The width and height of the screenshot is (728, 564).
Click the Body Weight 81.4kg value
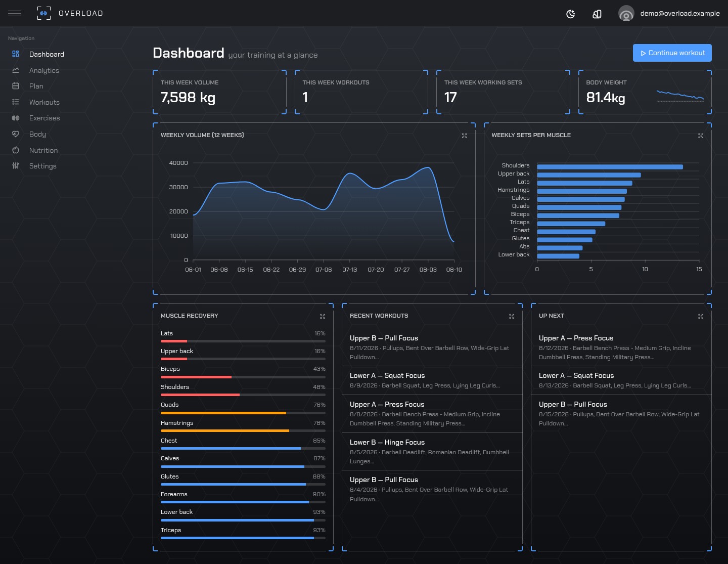click(606, 98)
